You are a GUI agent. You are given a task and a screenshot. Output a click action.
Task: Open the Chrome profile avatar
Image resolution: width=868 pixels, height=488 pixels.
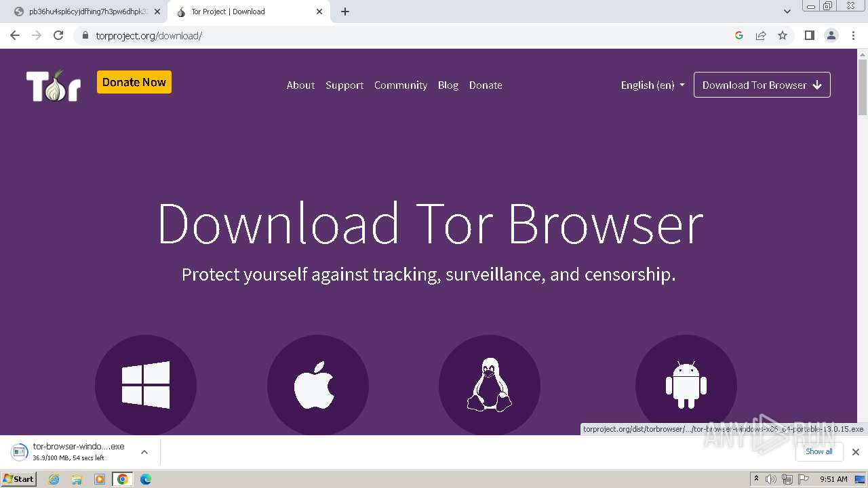pos(831,35)
